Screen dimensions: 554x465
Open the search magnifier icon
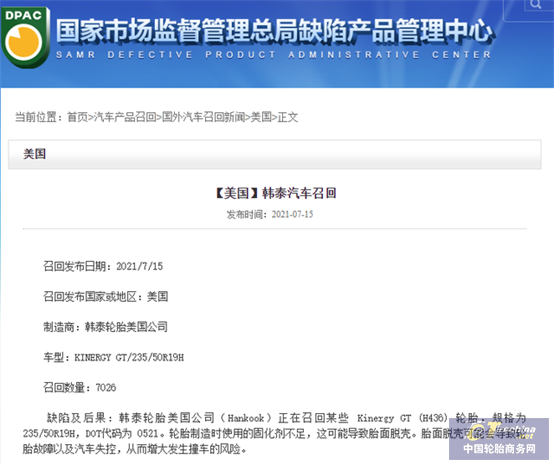tap(536, 5)
